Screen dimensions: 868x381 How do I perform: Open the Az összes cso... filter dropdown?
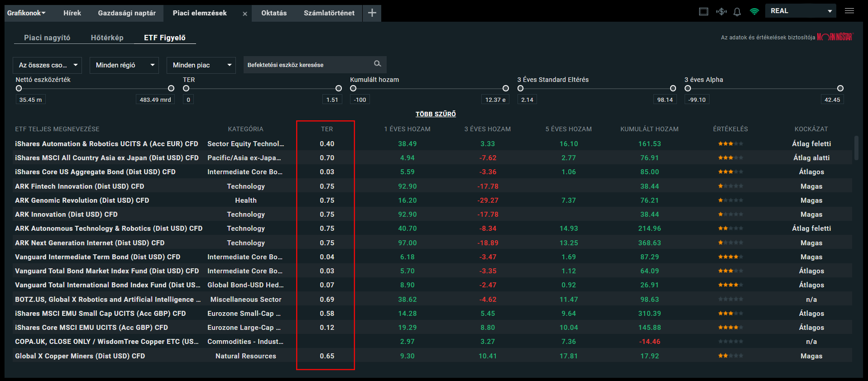[x=47, y=65]
